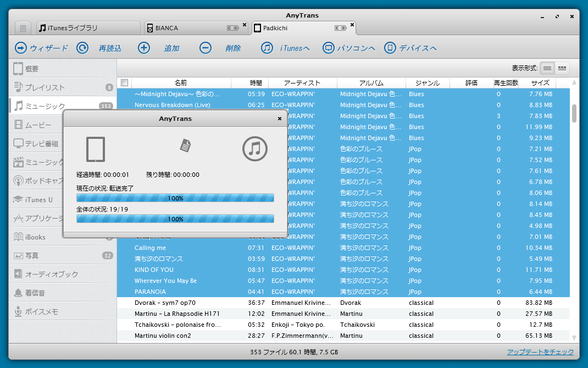Open the 概要 overview sidebar item
The width and height of the screenshot is (588, 368).
(x=63, y=69)
